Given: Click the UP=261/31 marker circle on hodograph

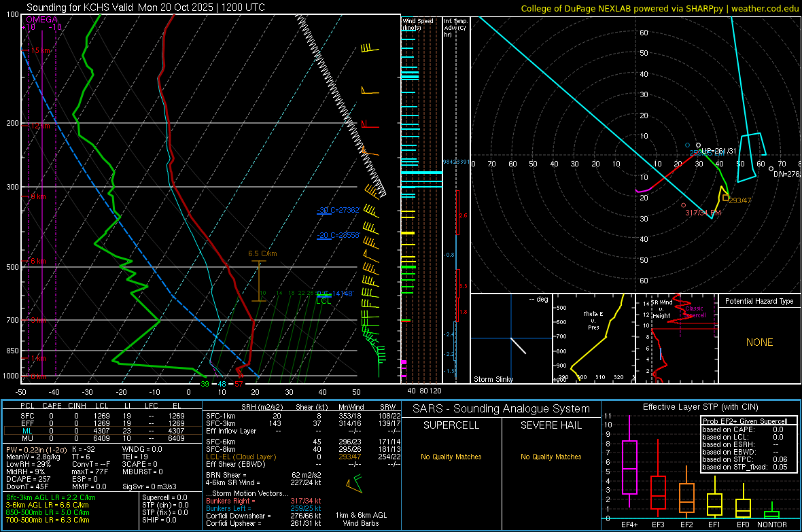Looking at the screenshot, I should 698,146.
